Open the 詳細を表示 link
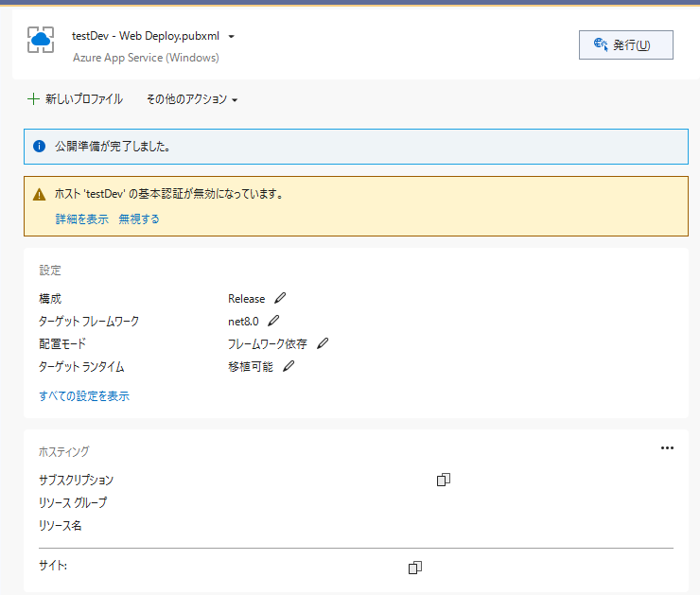 click(x=82, y=219)
